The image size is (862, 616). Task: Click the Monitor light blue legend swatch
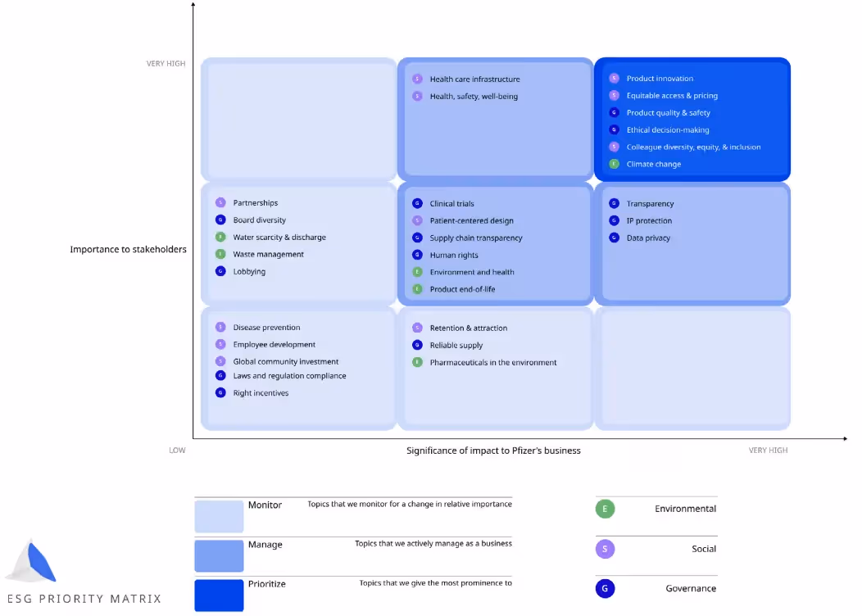(x=219, y=516)
